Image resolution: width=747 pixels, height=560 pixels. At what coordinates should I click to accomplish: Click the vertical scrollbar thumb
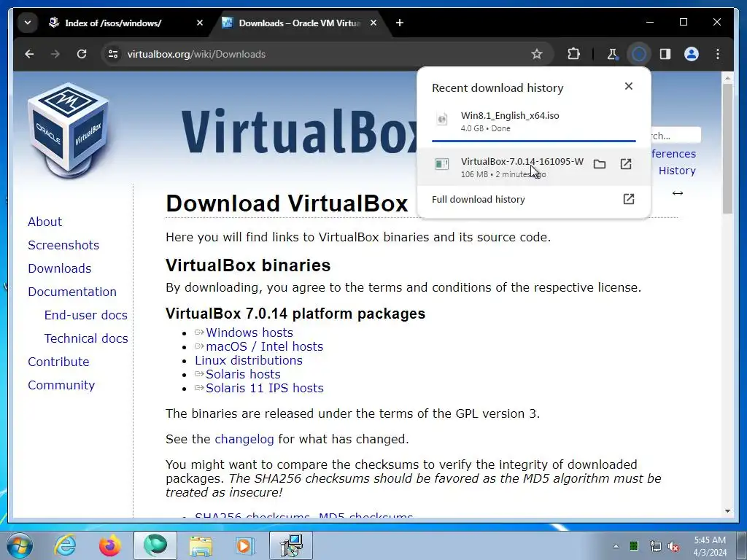pyautogui.click(x=727, y=149)
